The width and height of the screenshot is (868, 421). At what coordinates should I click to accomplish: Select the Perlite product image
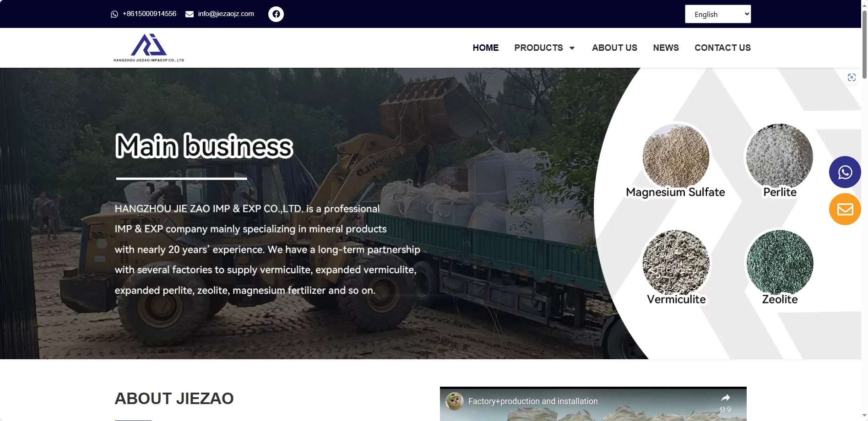[780, 156]
